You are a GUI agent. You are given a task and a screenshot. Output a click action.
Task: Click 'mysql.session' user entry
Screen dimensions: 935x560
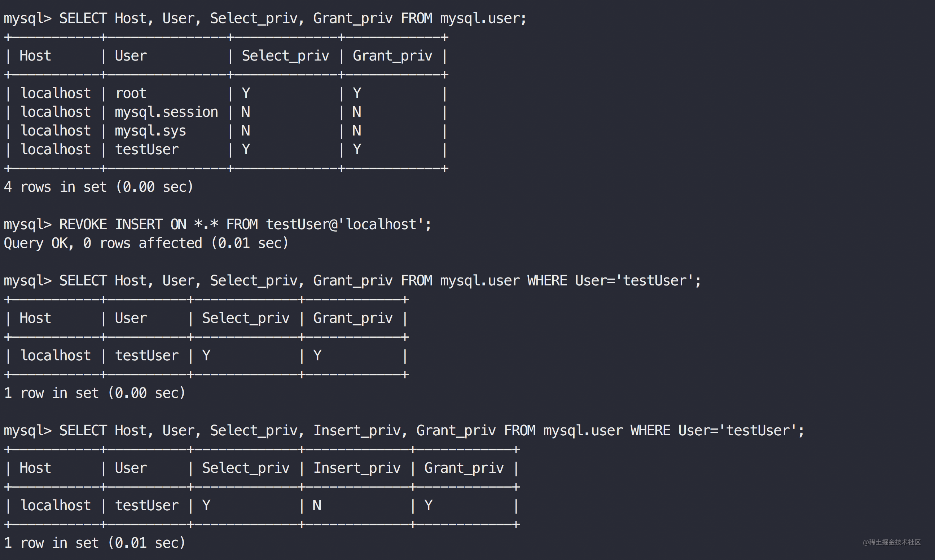(166, 112)
